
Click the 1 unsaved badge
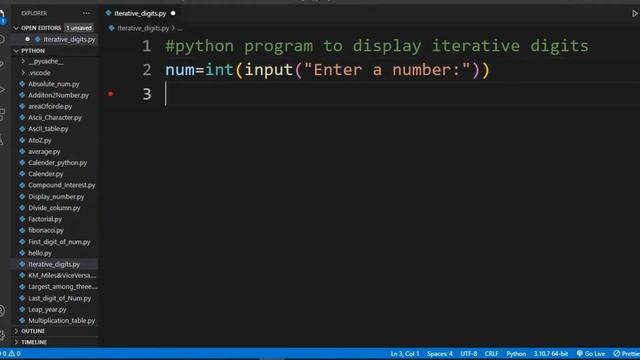tap(79, 28)
